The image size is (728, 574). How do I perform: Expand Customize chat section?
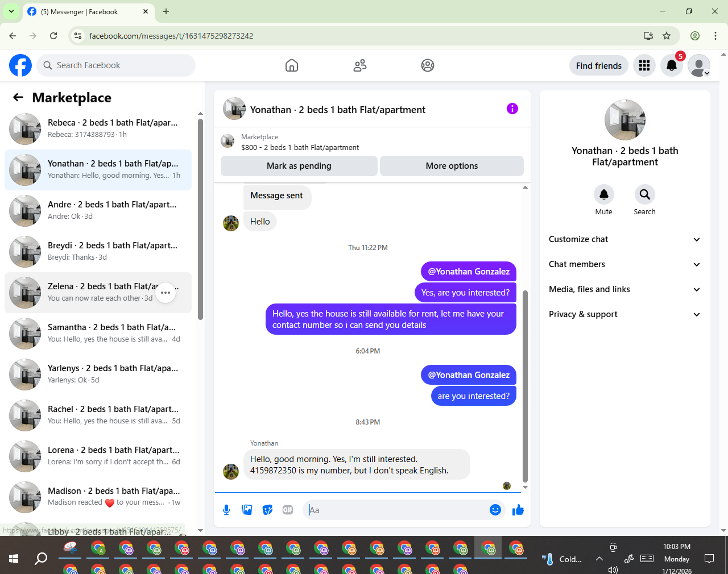(x=624, y=239)
